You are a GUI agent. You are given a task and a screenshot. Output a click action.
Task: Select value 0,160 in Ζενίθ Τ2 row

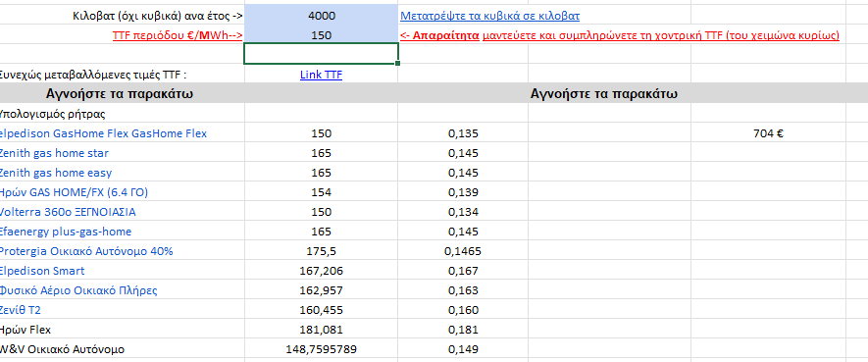pos(463,310)
